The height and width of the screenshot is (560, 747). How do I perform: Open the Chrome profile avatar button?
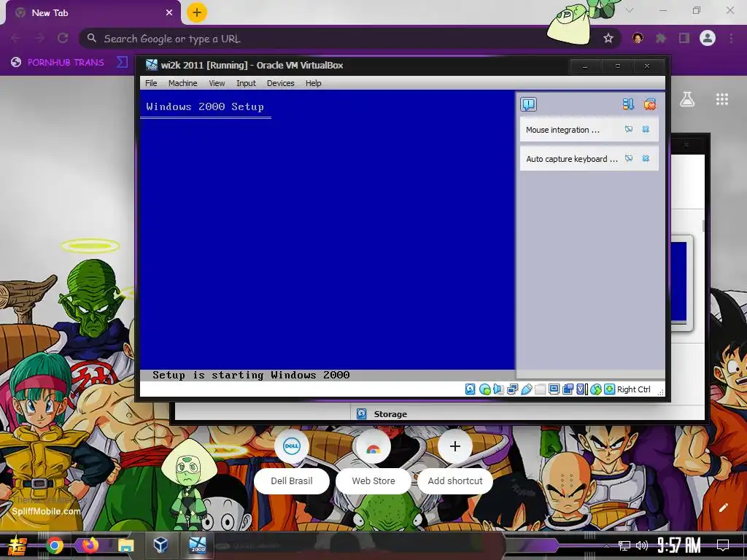pyautogui.click(x=708, y=38)
